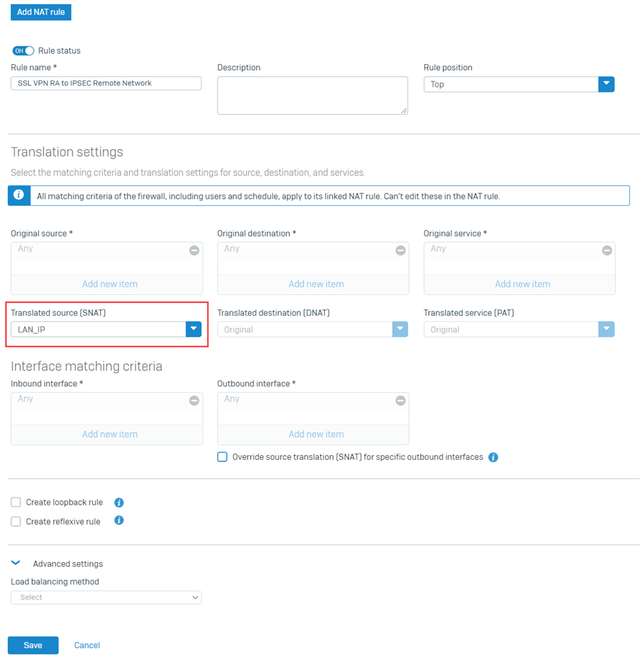Click the Cancel link
This screenshot has width=642, height=672.
[87, 645]
